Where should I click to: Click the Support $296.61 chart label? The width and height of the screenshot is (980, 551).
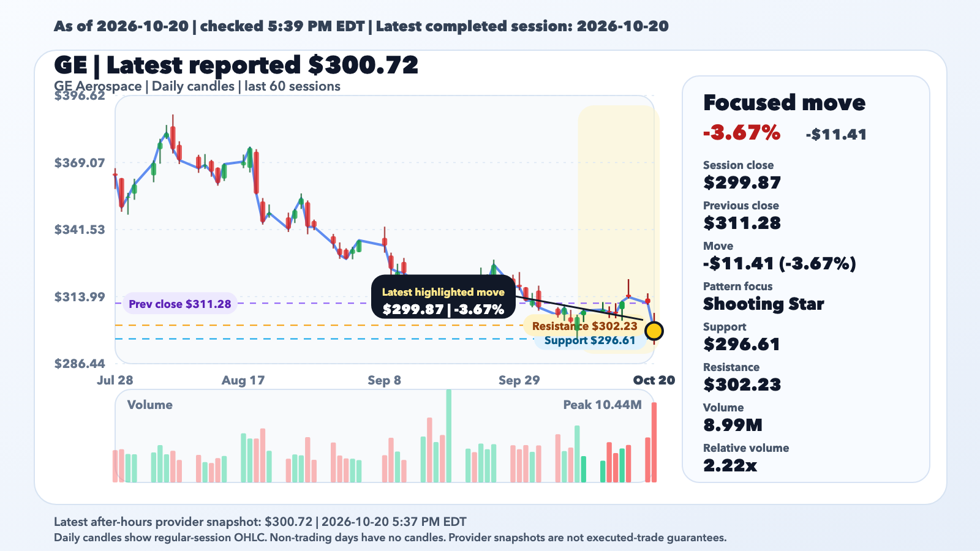(x=590, y=340)
